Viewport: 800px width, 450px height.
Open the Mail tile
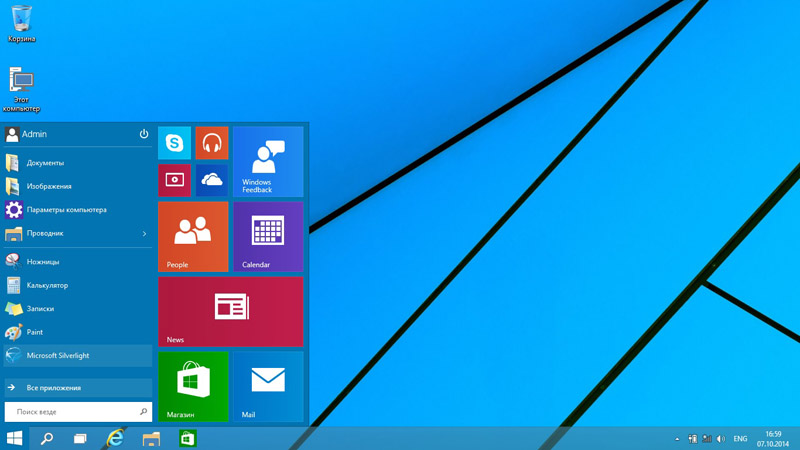point(268,387)
